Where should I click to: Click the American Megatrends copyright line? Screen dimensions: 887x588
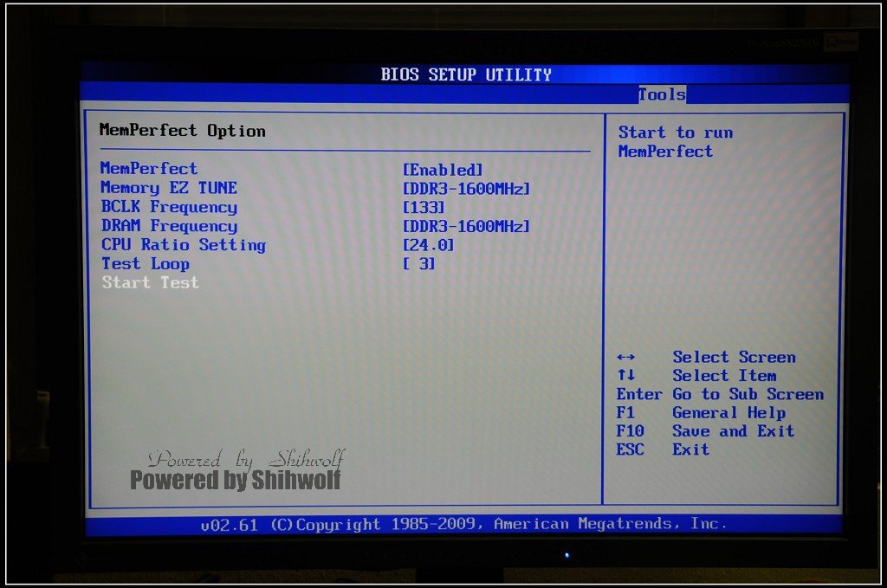[x=463, y=524]
